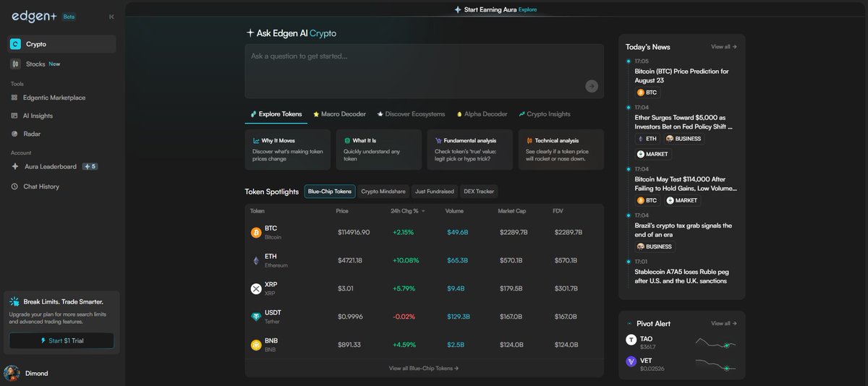Select the Discover Ecosystems tab
The width and height of the screenshot is (868, 386).
click(x=411, y=114)
